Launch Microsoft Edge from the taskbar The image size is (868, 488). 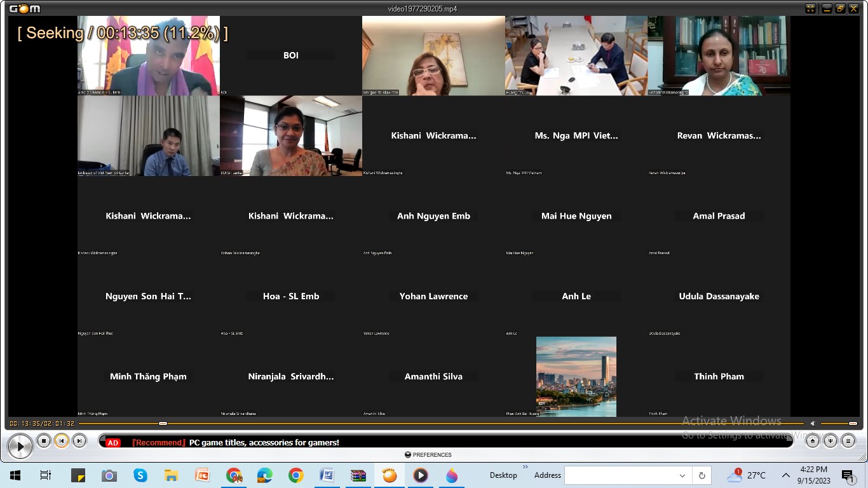pyautogui.click(x=265, y=475)
